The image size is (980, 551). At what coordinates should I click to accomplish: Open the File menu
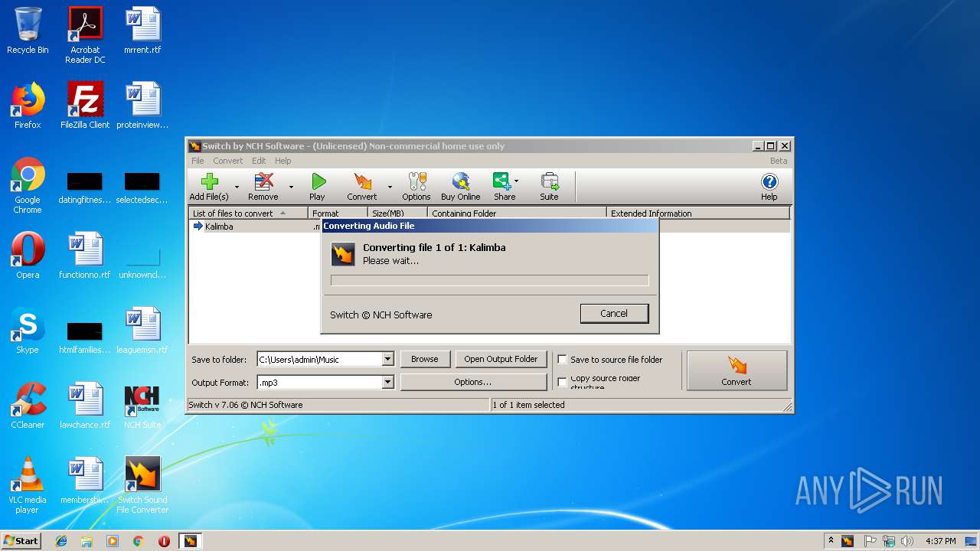coord(198,161)
